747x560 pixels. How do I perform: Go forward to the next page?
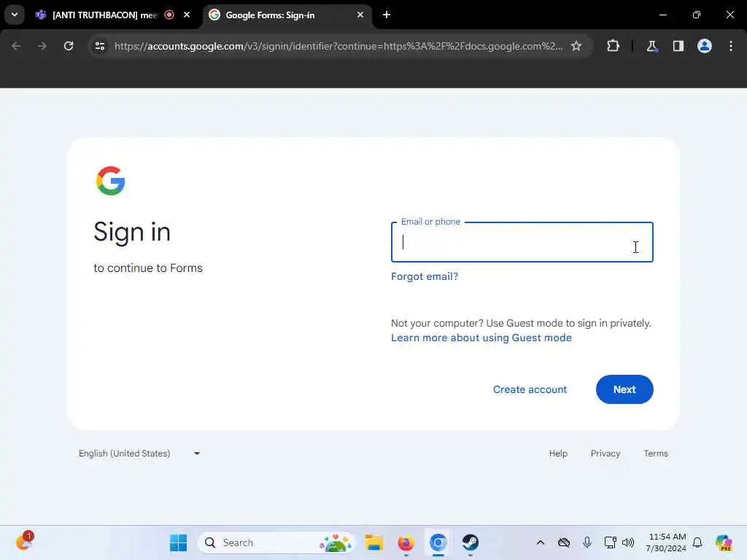point(42,46)
